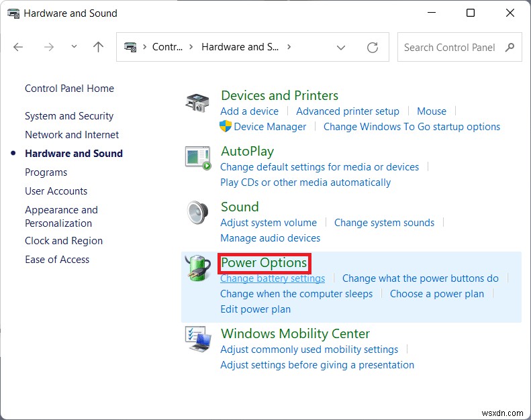Expand chevron after Hardware and Sound breadcrumb
The image size is (531, 420).
pos(289,47)
